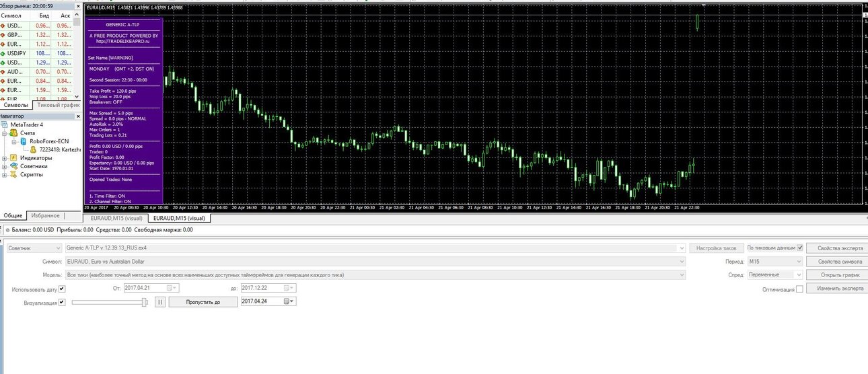The height and width of the screenshot is (374, 868).
Task: Open the Модель 'Все тики' dropdown
Action: tap(375, 274)
